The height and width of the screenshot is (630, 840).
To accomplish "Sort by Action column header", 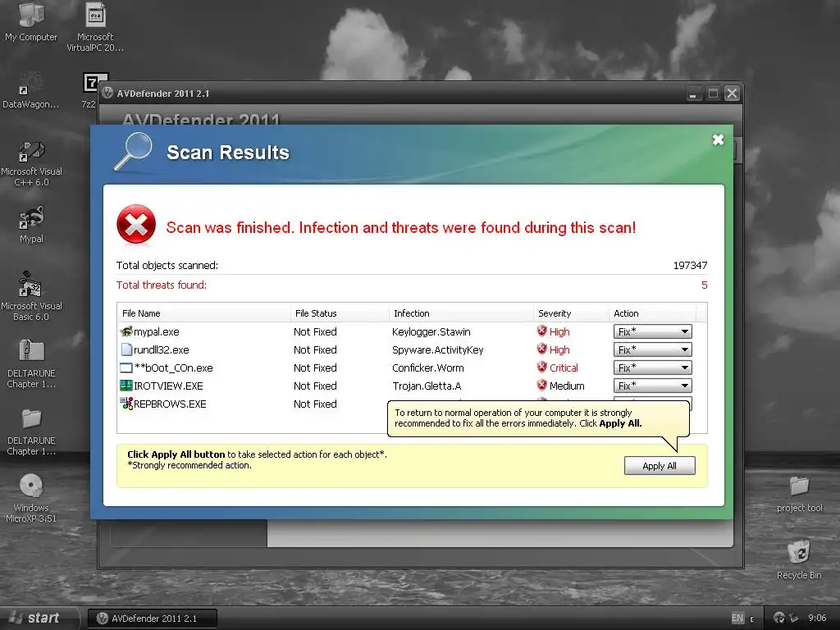I will [652, 313].
